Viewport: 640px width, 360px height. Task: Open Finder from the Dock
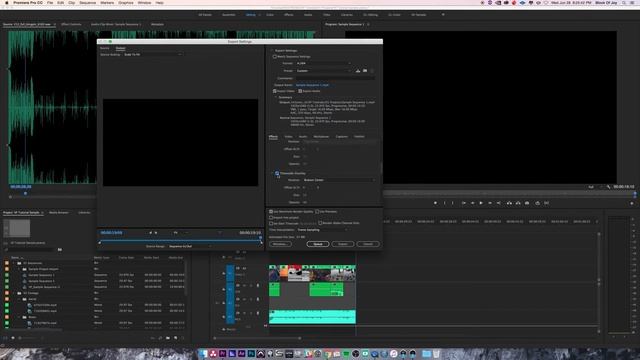203,353
